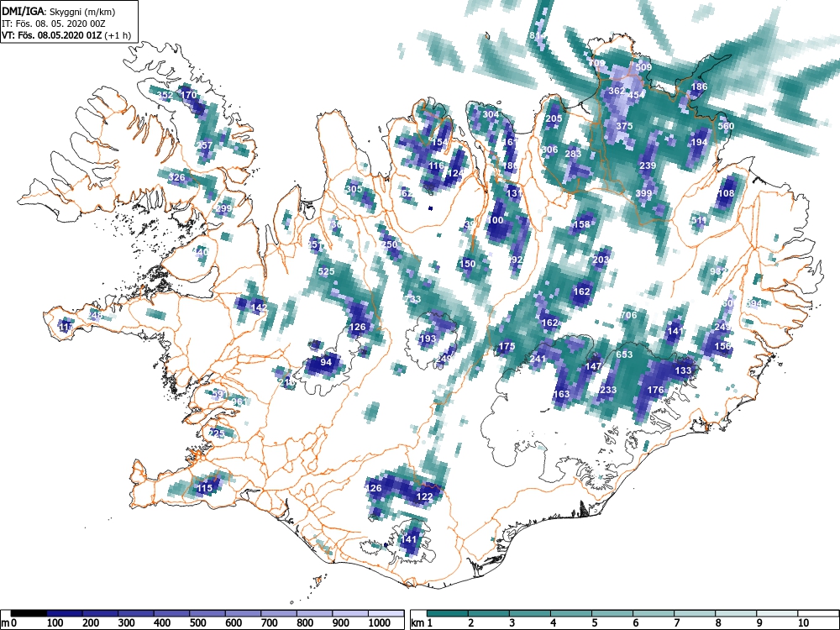Click the 326 visibility value on the map

[176, 177]
